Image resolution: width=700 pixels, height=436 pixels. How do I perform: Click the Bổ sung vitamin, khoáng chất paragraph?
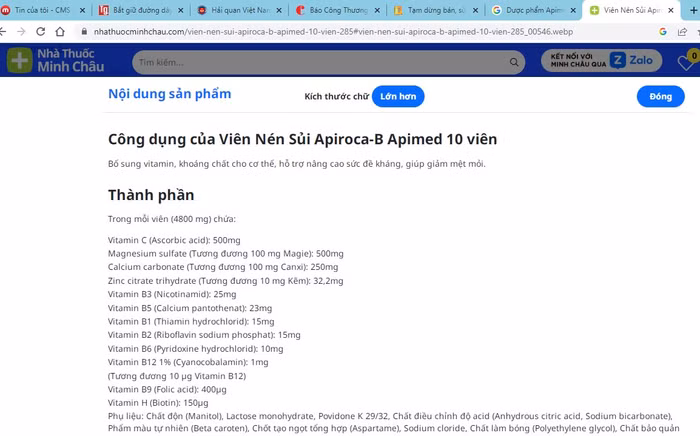tap(296, 164)
